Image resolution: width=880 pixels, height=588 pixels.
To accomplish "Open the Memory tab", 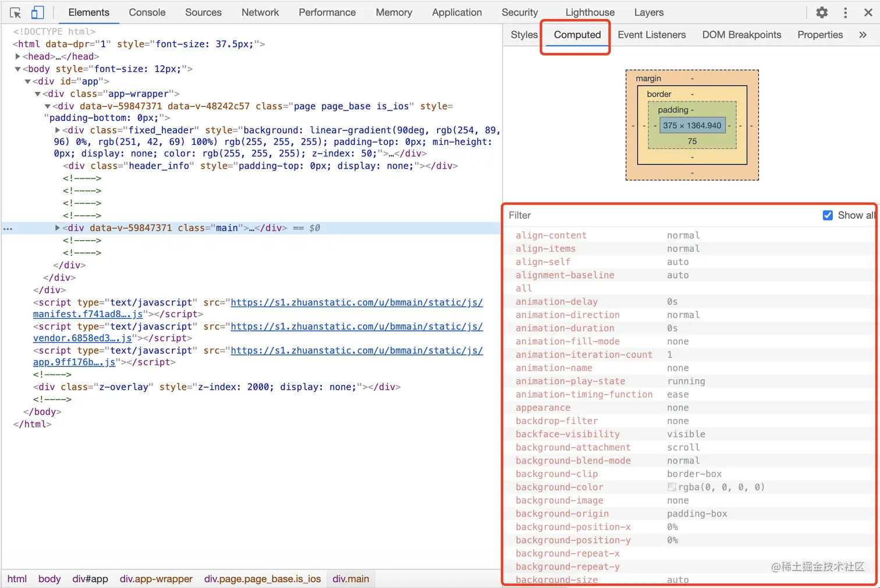I will click(394, 12).
